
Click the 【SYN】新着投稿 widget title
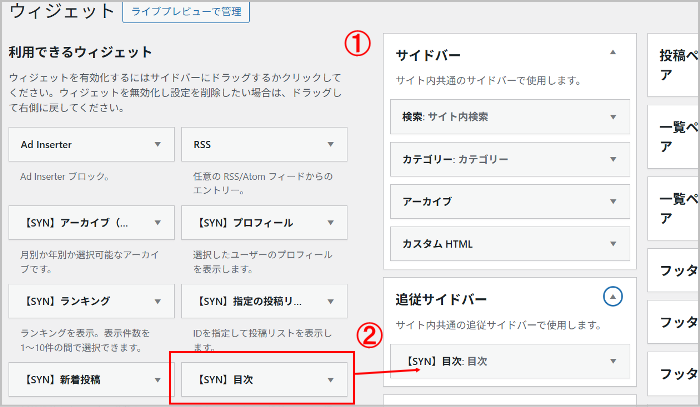click(x=62, y=380)
